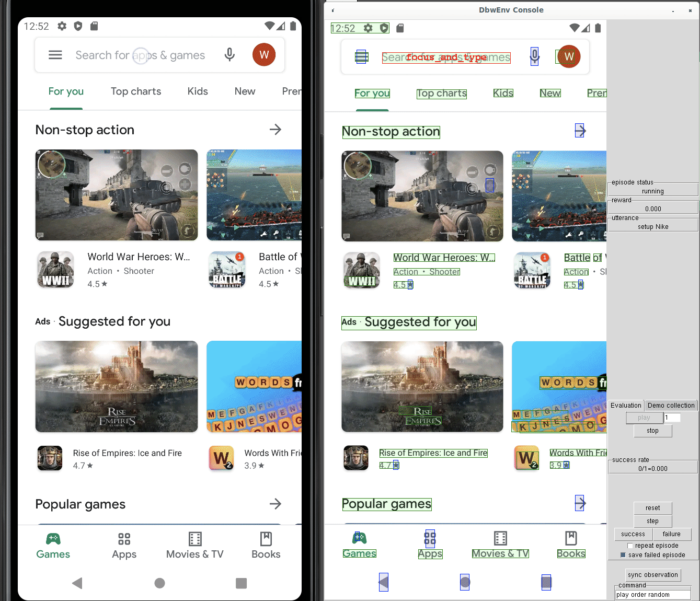The height and width of the screenshot is (601, 700).
Task: Open Evaluation tab in console panel
Action: [x=626, y=405]
